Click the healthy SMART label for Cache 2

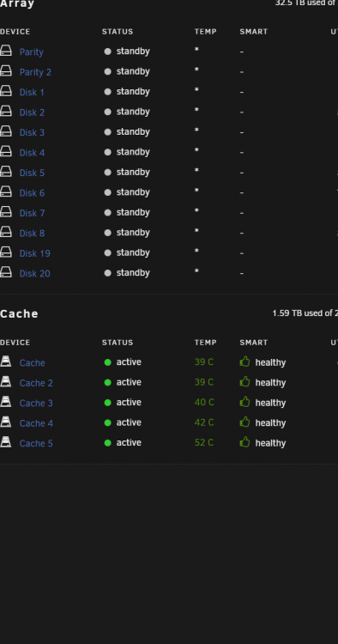tap(270, 383)
